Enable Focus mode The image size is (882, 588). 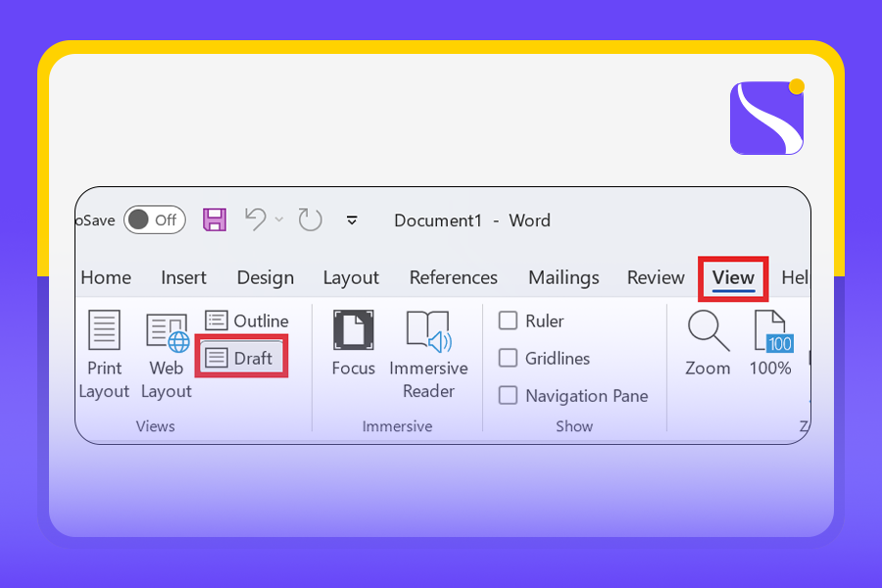coord(353,343)
